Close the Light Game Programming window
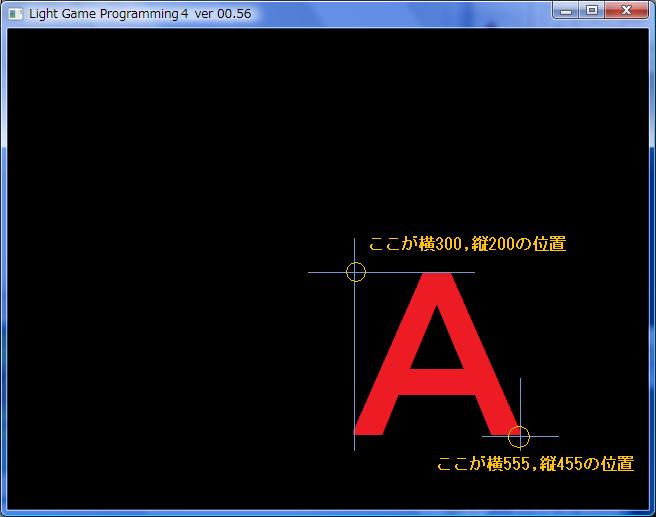Image resolution: width=656 pixels, height=517 pixels. click(626, 10)
